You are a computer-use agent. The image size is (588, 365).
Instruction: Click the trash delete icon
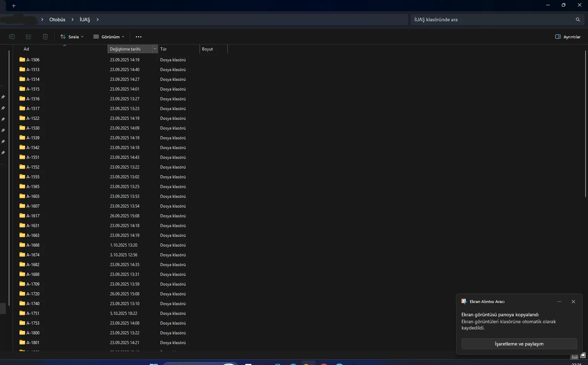(x=45, y=37)
